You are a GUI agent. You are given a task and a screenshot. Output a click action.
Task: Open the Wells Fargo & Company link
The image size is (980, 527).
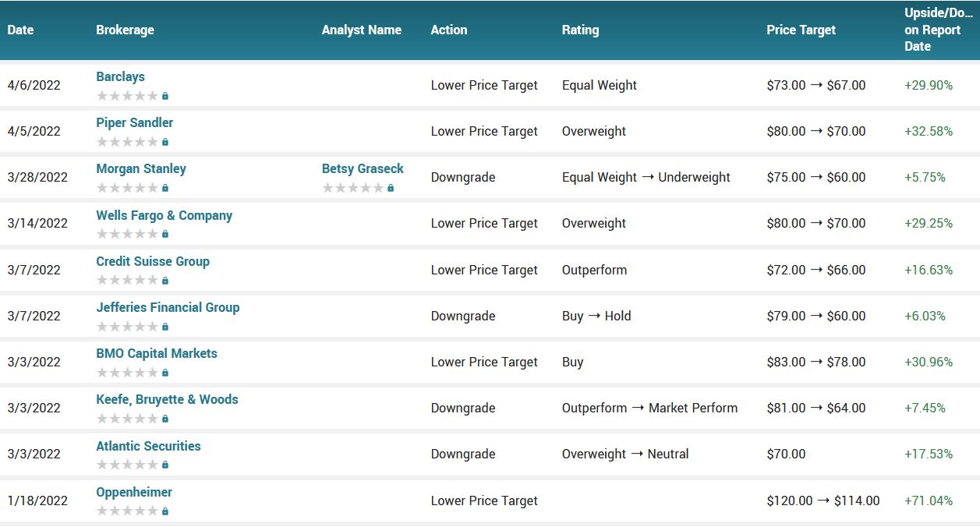click(x=165, y=215)
